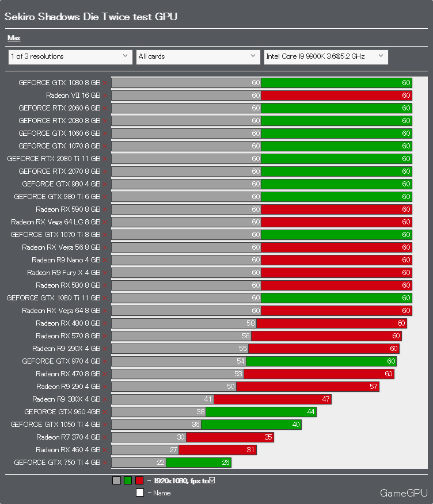Remove GEFORCE RTX 2080 8 GB via red x
Screen dimensions: 433x504
(x=105, y=121)
